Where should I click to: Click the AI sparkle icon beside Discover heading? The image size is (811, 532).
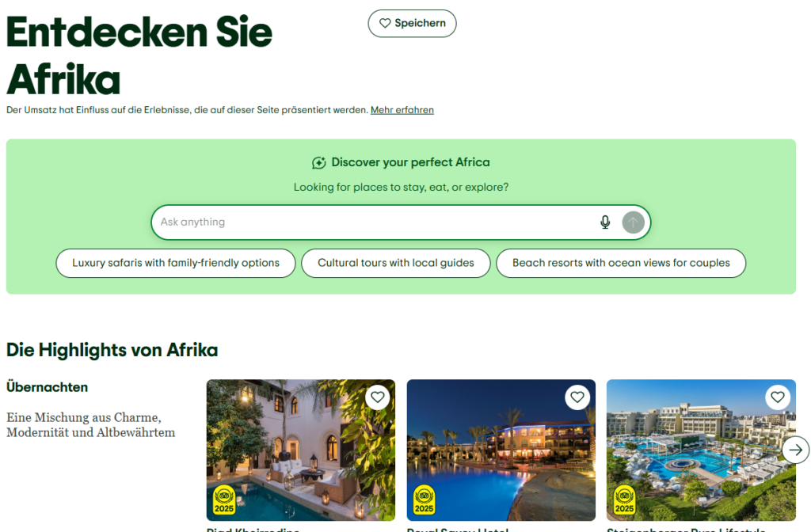pos(318,163)
